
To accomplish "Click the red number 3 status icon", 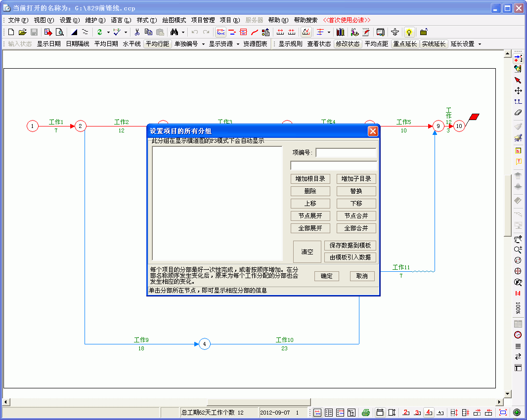I will (417, 413).
